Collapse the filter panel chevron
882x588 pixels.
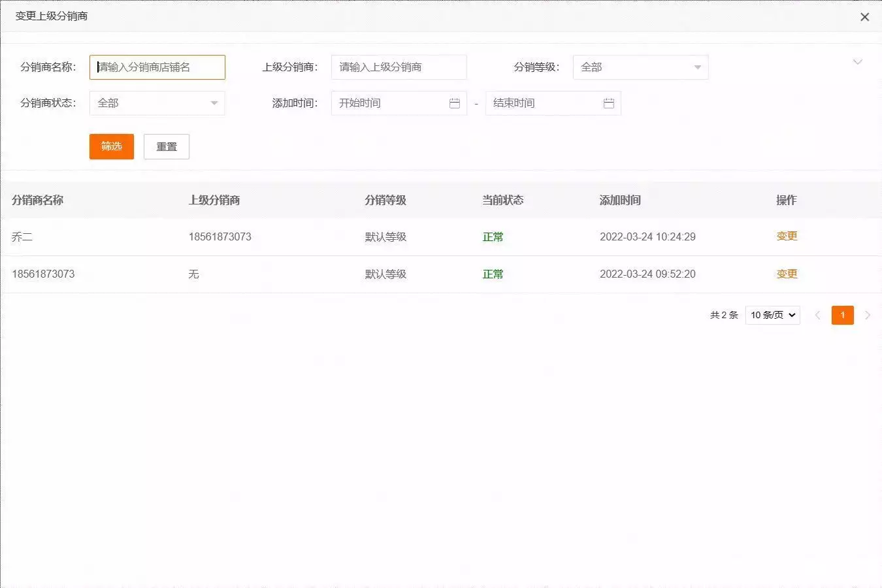858,62
